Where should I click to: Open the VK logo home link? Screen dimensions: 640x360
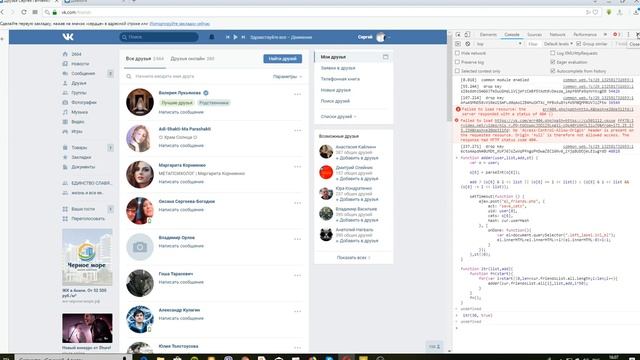68,37
